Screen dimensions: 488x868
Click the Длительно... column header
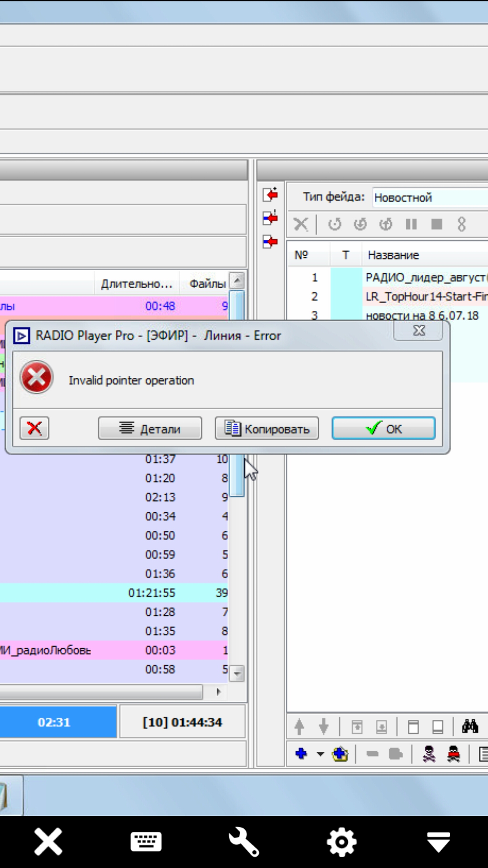[x=137, y=283]
